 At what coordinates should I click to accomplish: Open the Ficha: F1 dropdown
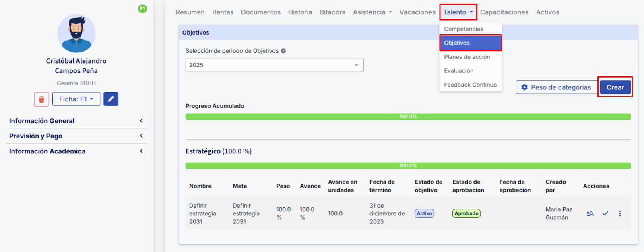[76, 99]
